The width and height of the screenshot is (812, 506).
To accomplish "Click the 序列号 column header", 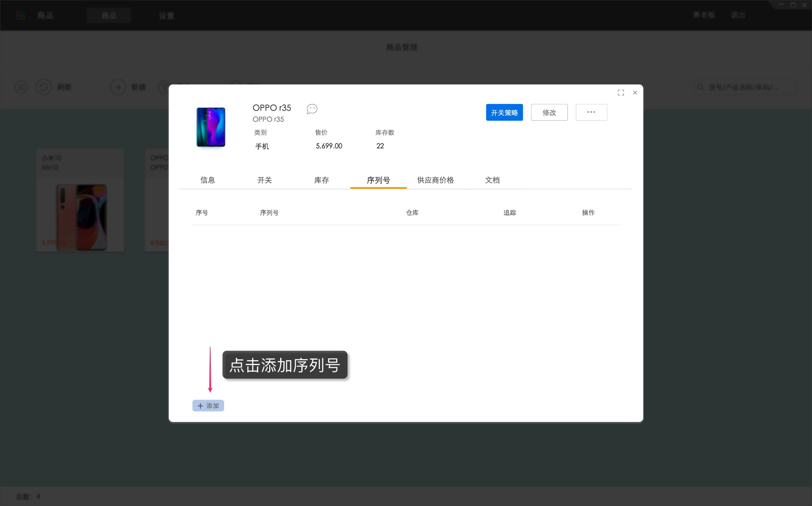I will click(269, 212).
